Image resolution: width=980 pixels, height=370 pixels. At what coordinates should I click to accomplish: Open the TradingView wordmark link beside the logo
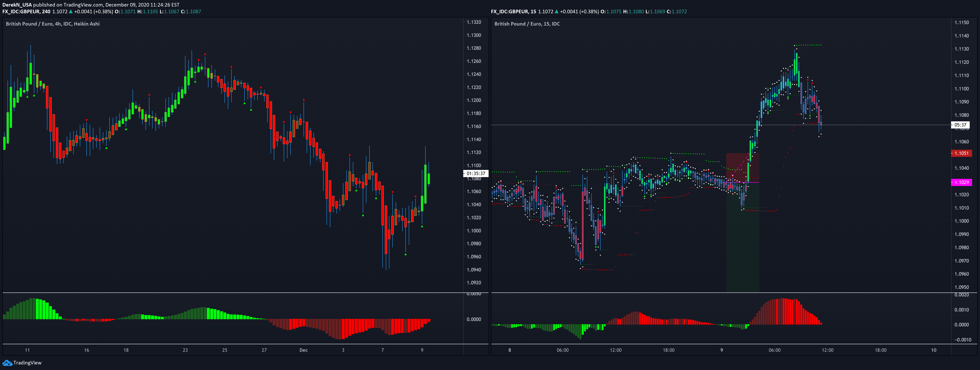click(27, 363)
